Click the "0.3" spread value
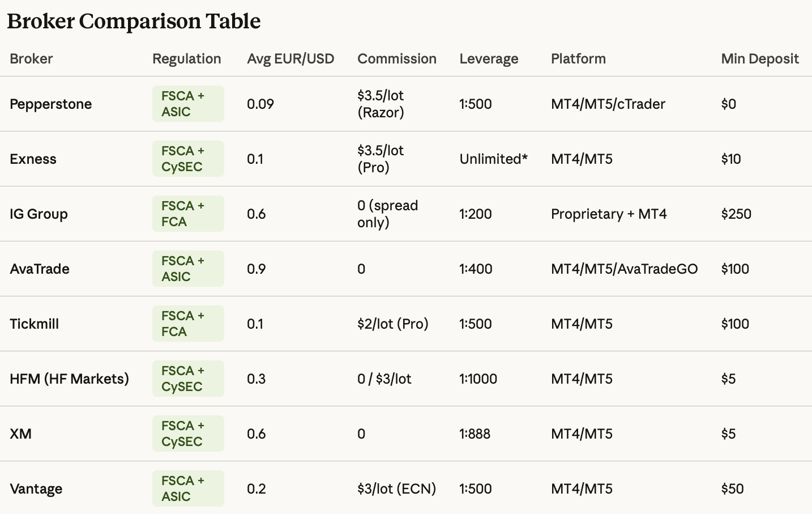 tap(257, 379)
